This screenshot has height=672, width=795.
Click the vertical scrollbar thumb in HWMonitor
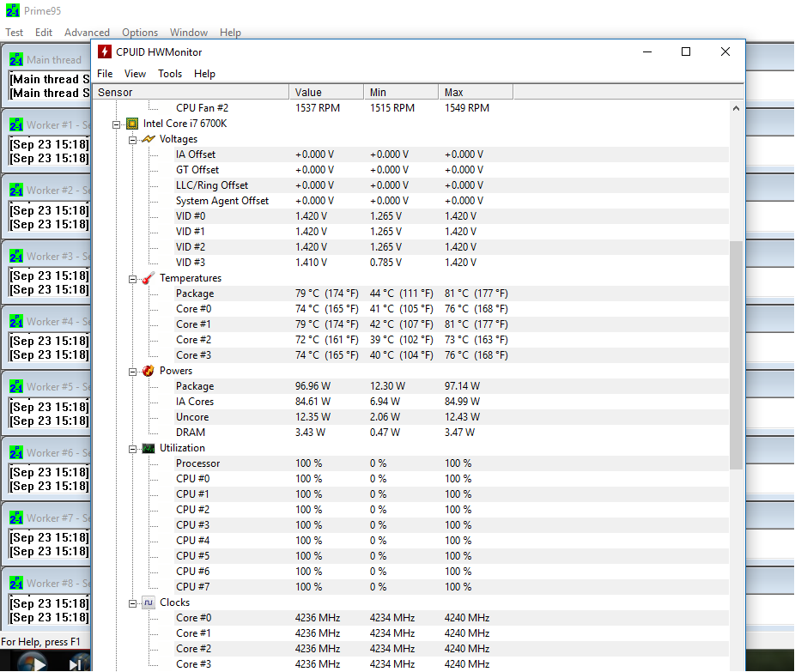pos(736,355)
